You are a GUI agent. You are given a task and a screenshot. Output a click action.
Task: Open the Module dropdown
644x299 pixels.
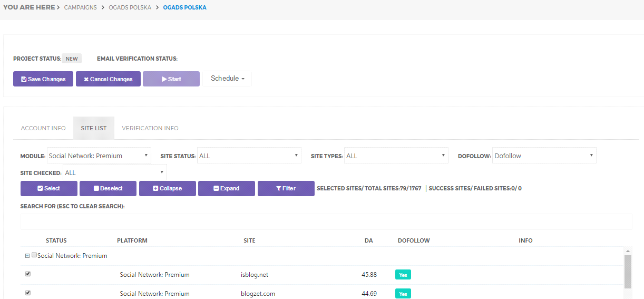pyautogui.click(x=99, y=156)
